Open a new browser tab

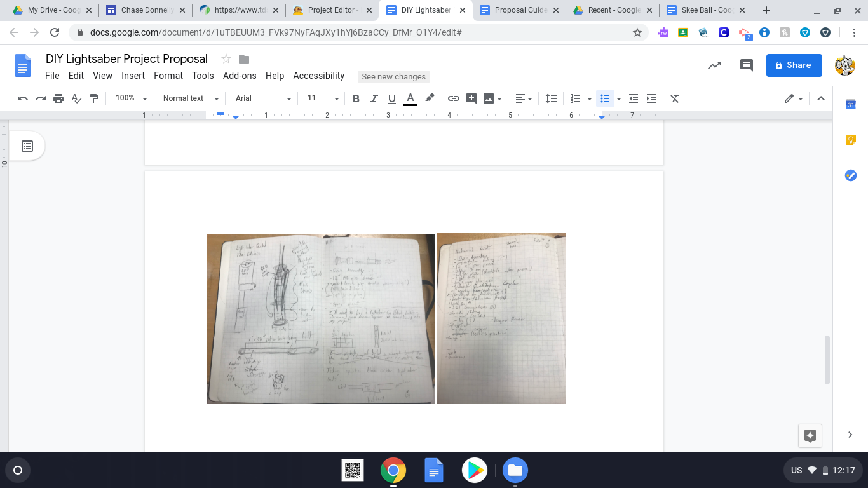coord(766,10)
